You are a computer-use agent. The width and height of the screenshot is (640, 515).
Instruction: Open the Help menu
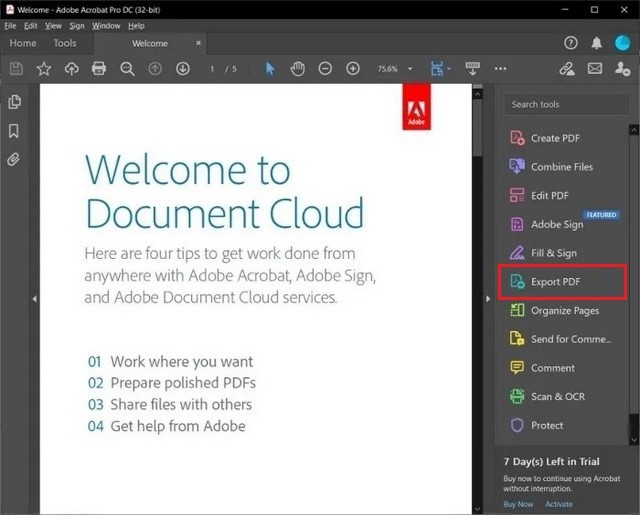(136, 26)
